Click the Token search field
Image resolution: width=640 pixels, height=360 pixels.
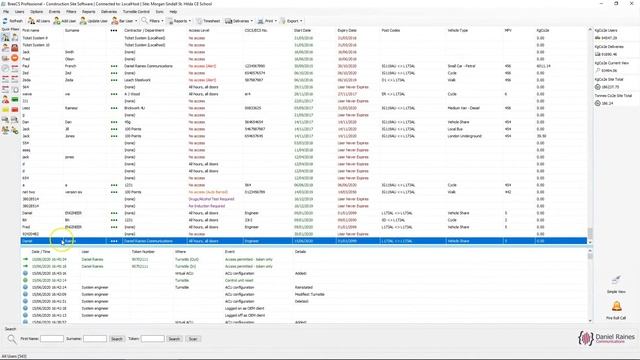152,339
